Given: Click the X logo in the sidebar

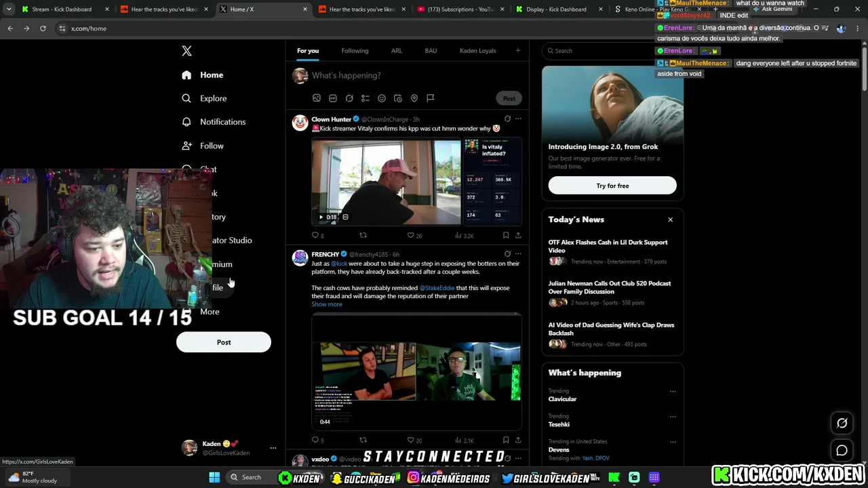Looking at the screenshot, I should pyautogui.click(x=186, y=51).
